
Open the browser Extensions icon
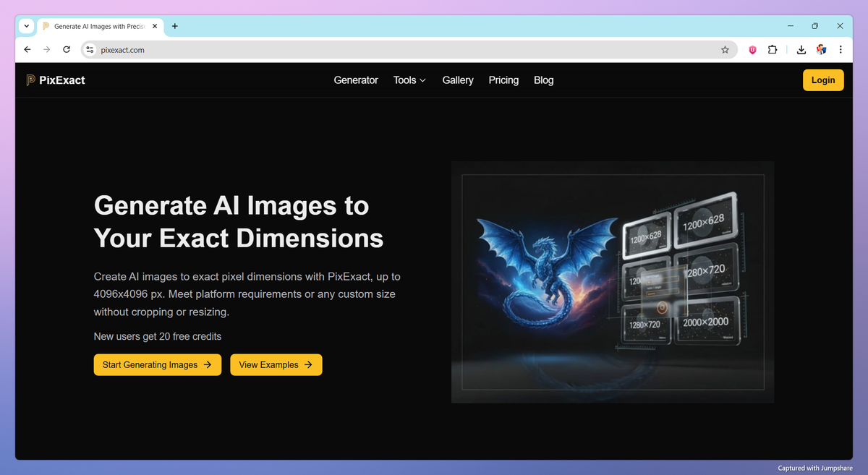773,49
